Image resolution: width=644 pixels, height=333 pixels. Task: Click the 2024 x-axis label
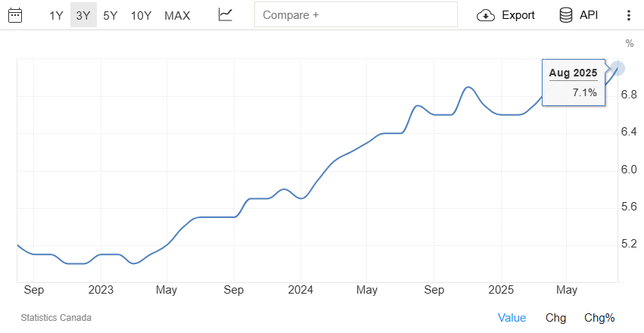(300, 290)
